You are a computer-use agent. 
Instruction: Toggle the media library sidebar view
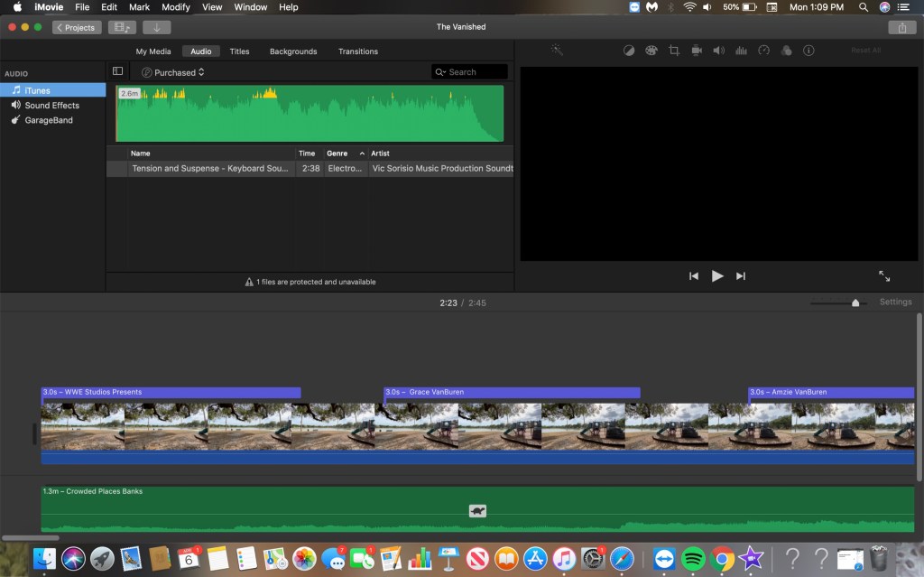pyautogui.click(x=117, y=71)
